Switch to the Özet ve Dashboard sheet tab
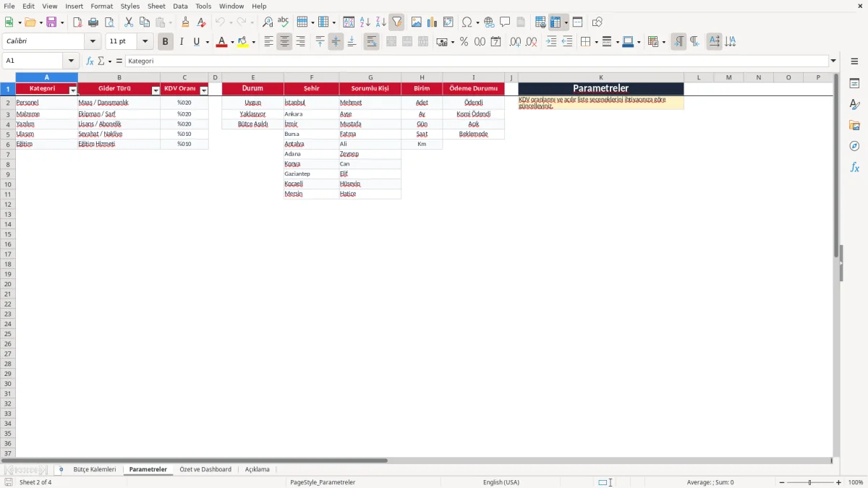 [205, 469]
